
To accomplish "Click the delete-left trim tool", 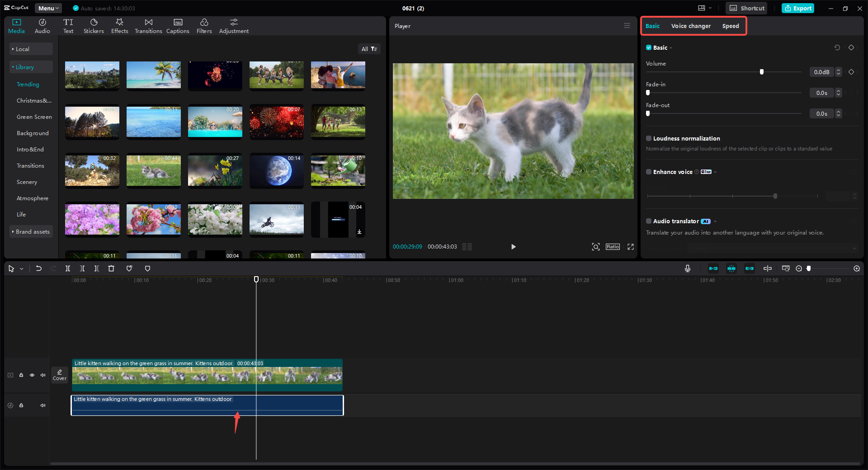I will point(82,268).
